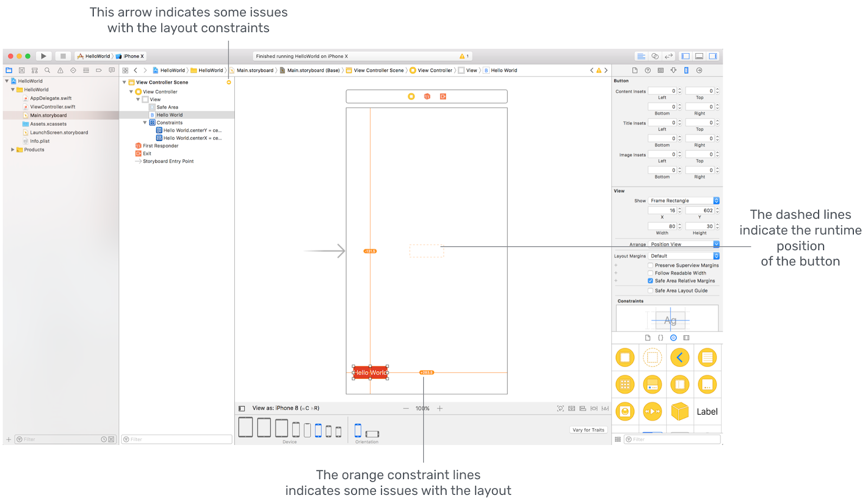Zoom out the canvas with minus
Screen dimensions: 868x503
[406, 408]
